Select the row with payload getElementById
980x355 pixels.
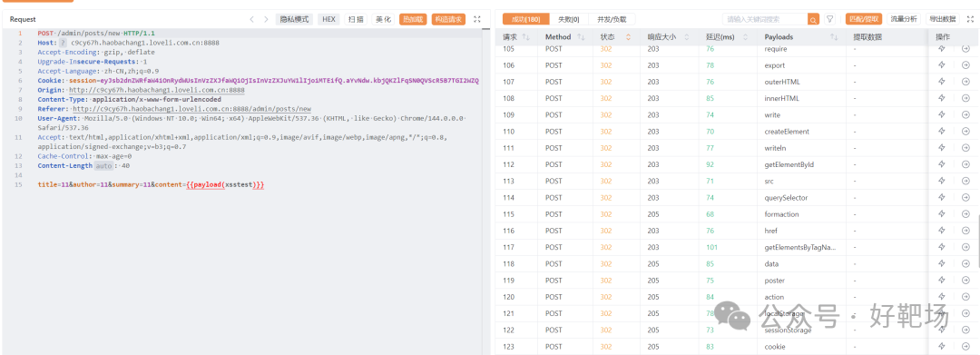coord(737,164)
